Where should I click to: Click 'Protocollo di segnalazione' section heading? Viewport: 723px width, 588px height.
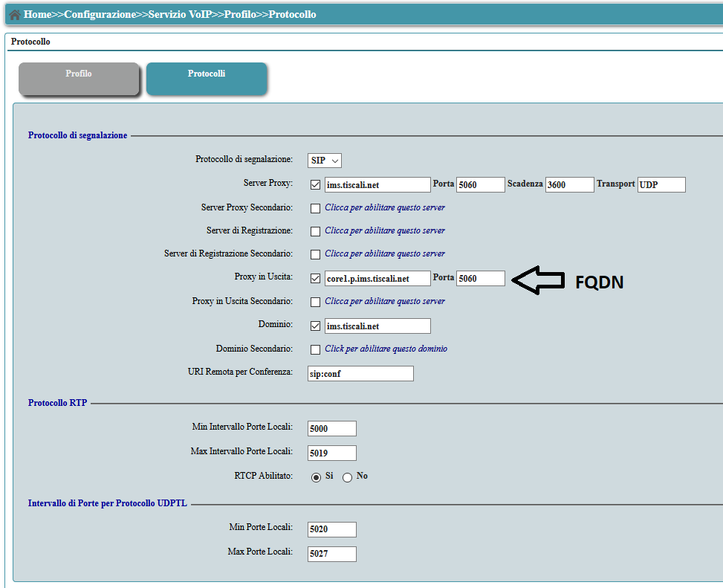[77, 135]
